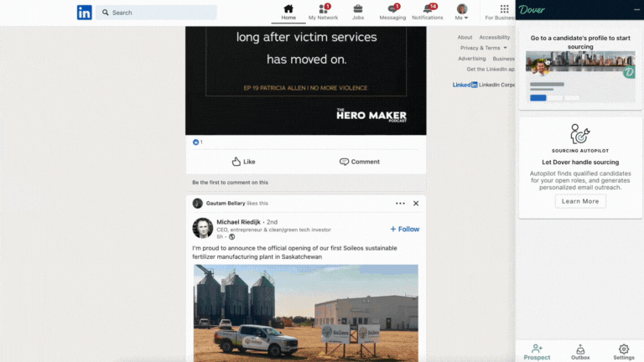
Task: Open Michael Riedijk's profile photo
Action: [x=202, y=228]
